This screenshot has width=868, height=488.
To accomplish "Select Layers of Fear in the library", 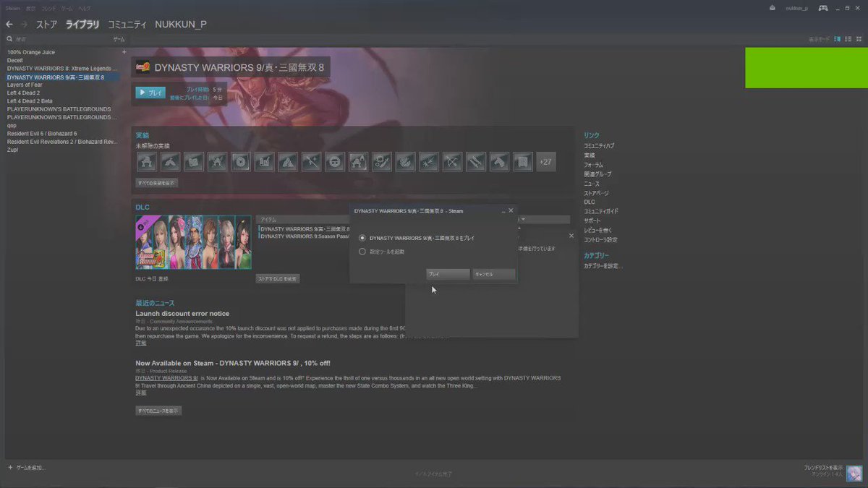I will pyautogui.click(x=25, y=85).
